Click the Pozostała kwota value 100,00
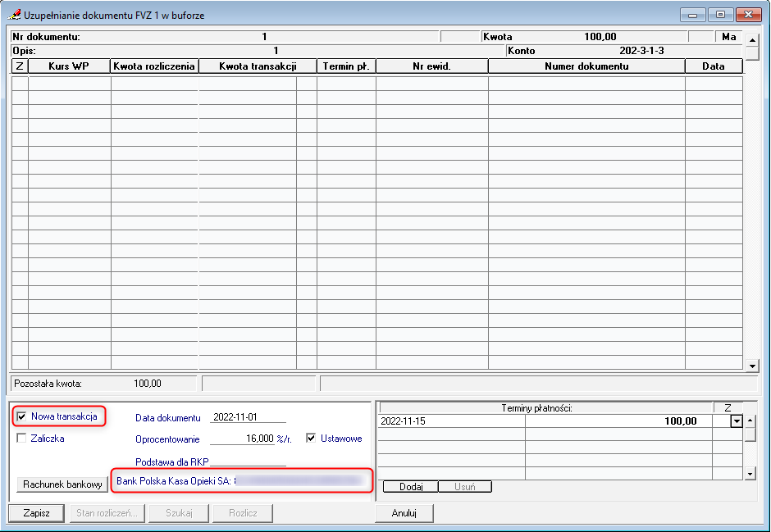The image size is (771, 532). pos(148,384)
